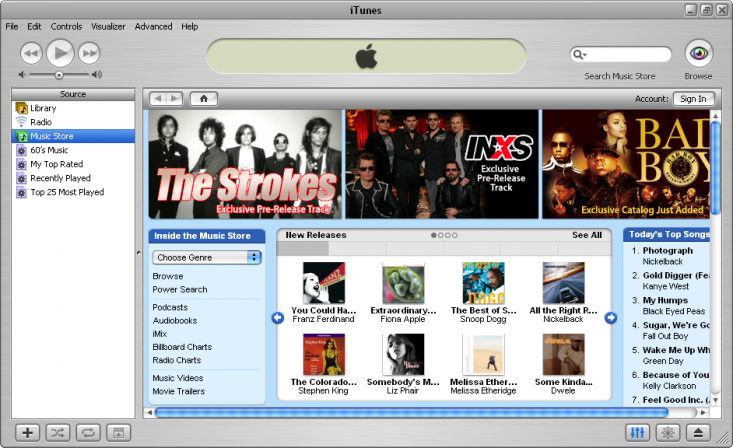Viewport: 733px width, 448px height.
Task: Click next arrow in New Releases
Action: click(x=610, y=318)
